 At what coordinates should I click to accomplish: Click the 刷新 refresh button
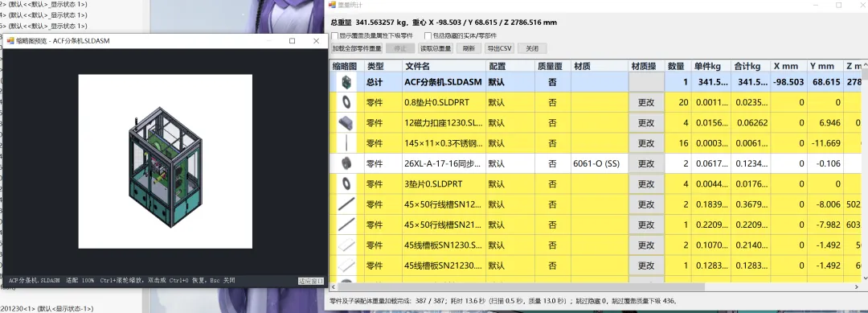(x=469, y=48)
